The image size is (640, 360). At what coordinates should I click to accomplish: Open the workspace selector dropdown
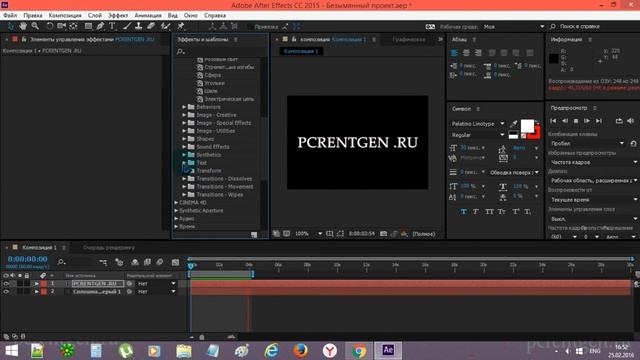tap(514, 27)
